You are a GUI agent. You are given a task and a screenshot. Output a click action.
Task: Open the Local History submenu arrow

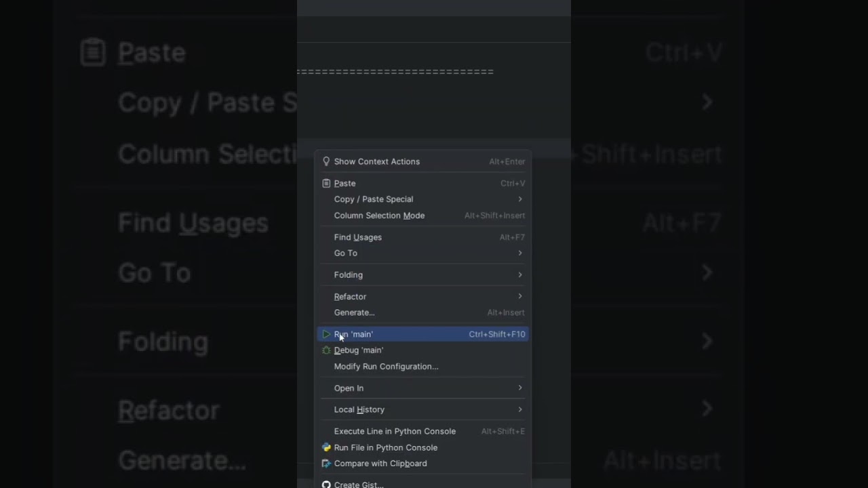(520, 409)
